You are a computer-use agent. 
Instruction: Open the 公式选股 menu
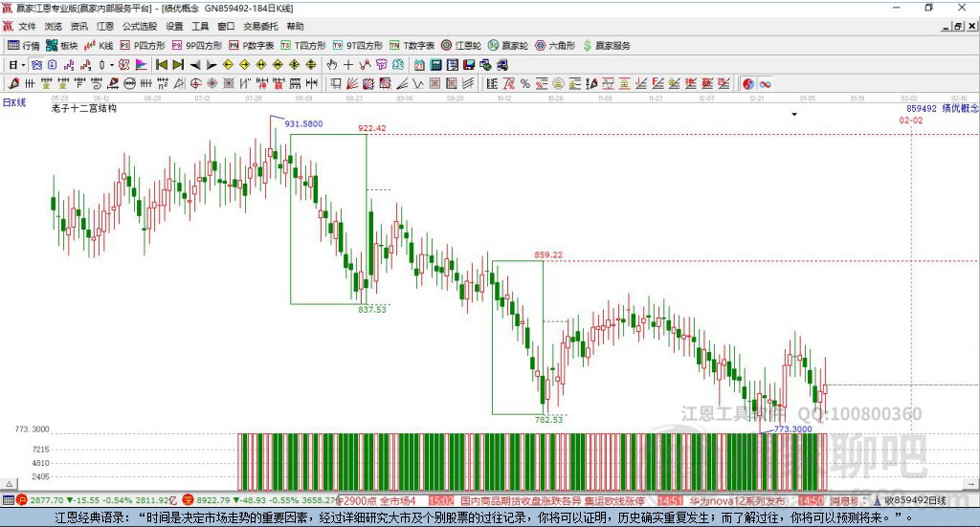point(140,26)
